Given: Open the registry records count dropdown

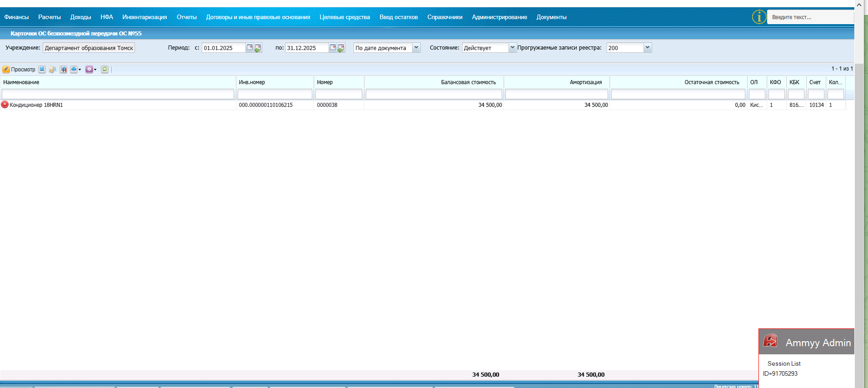Looking at the screenshot, I should coord(648,48).
